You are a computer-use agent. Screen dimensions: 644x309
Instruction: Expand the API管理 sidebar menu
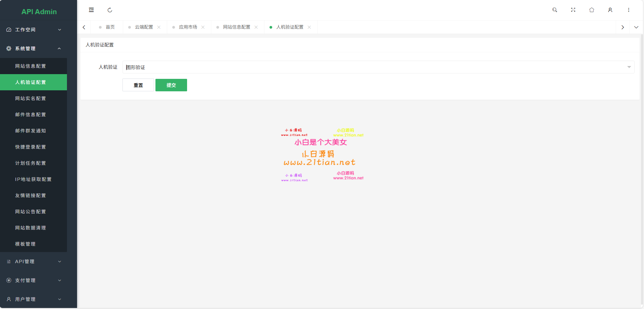point(34,261)
